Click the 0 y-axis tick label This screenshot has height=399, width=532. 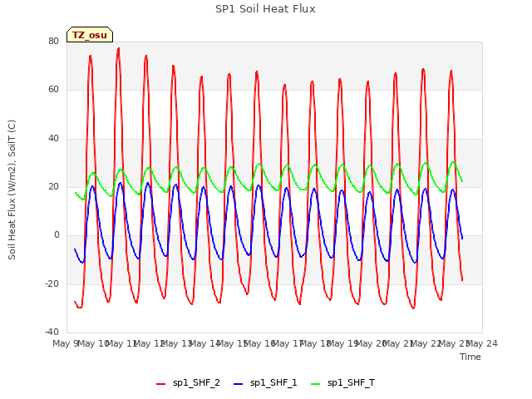point(57,235)
